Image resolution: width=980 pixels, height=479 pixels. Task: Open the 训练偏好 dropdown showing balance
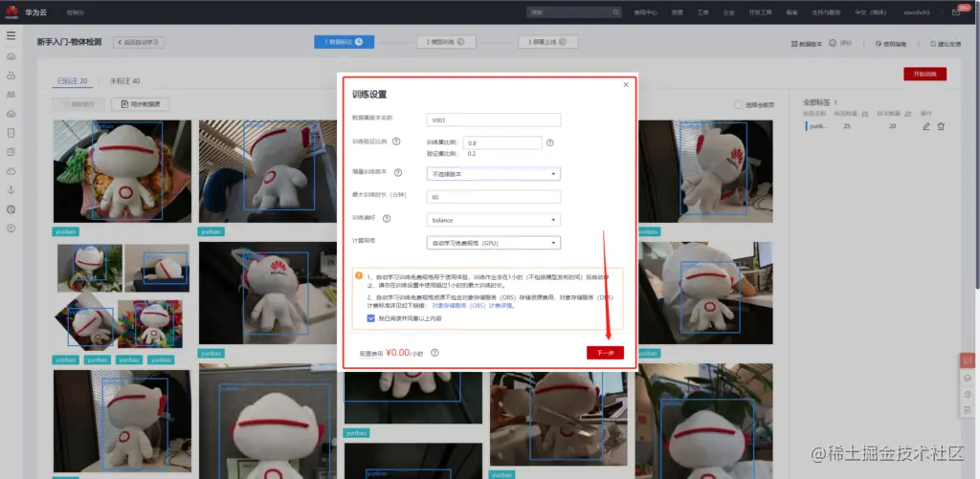coord(493,220)
